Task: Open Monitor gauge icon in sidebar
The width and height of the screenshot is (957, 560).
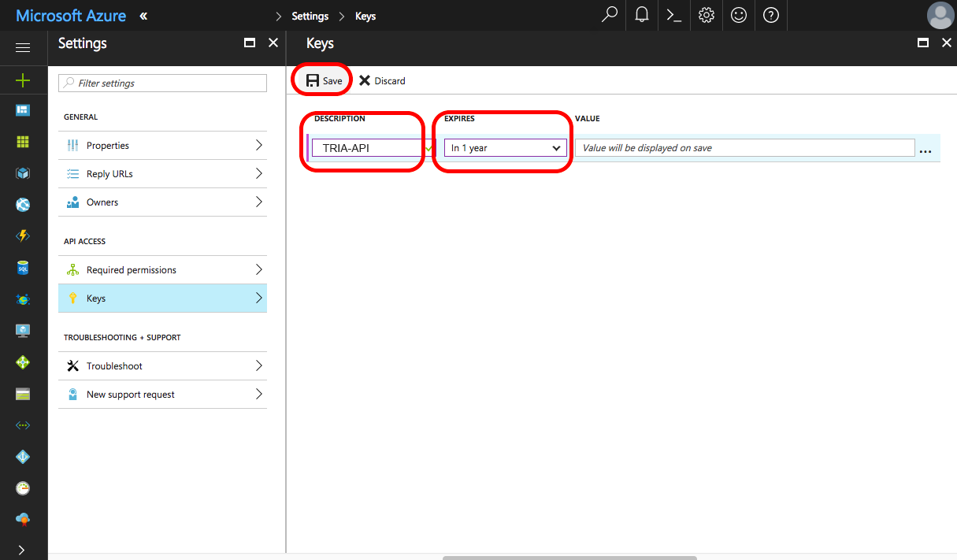Action: point(23,488)
